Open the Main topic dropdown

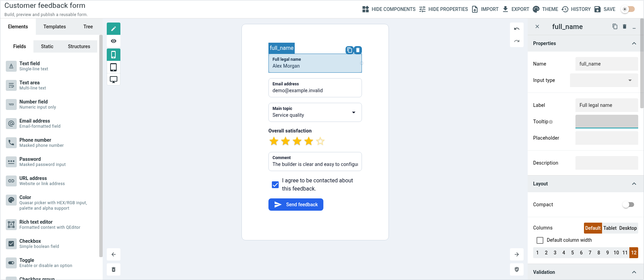point(315,112)
